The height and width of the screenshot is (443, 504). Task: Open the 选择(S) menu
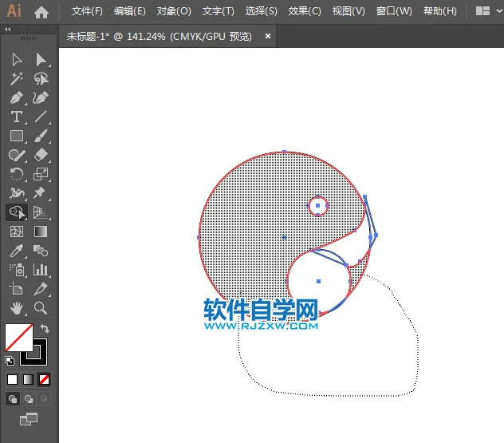pos(261,11)
